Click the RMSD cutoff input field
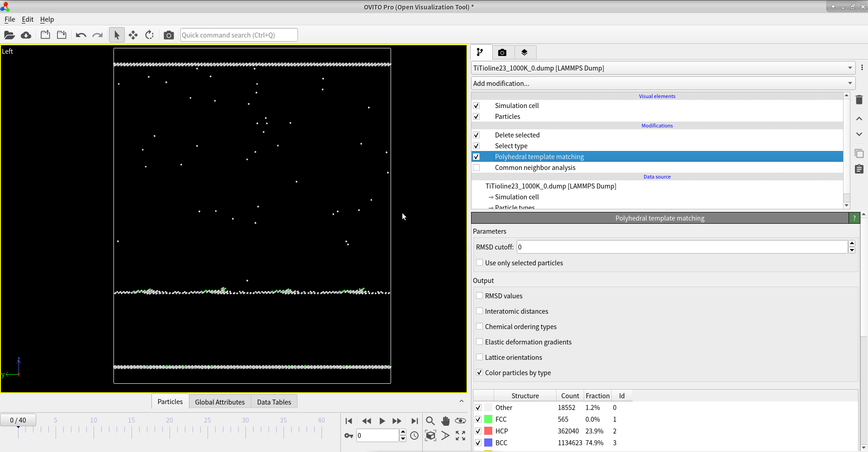Image resolution: width=868 pixels, height=452 pixels. tap(681, 247)
